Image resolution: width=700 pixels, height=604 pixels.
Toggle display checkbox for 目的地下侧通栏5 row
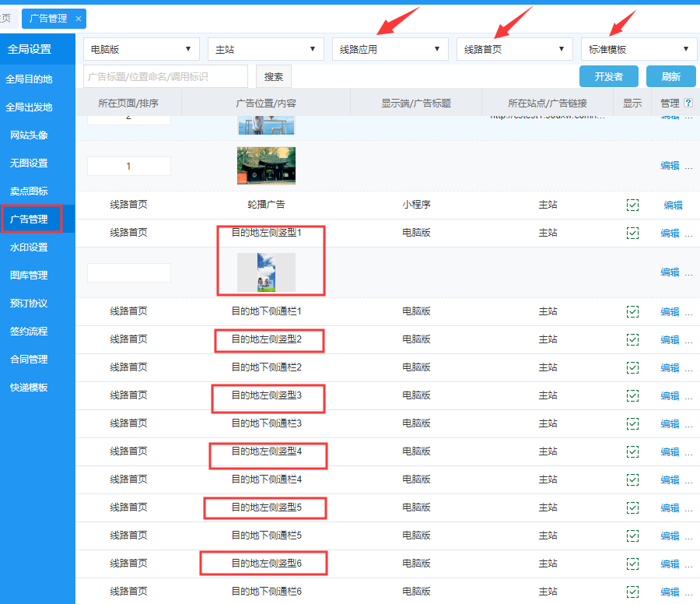pyautogui.click(x=632, y=536)
